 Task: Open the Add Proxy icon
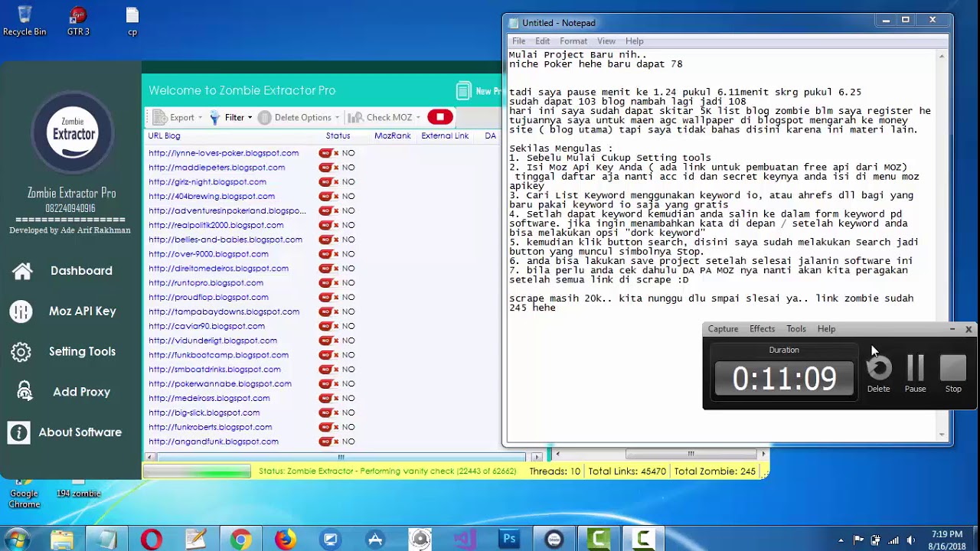pyautogui.click(x=24, y=392)
